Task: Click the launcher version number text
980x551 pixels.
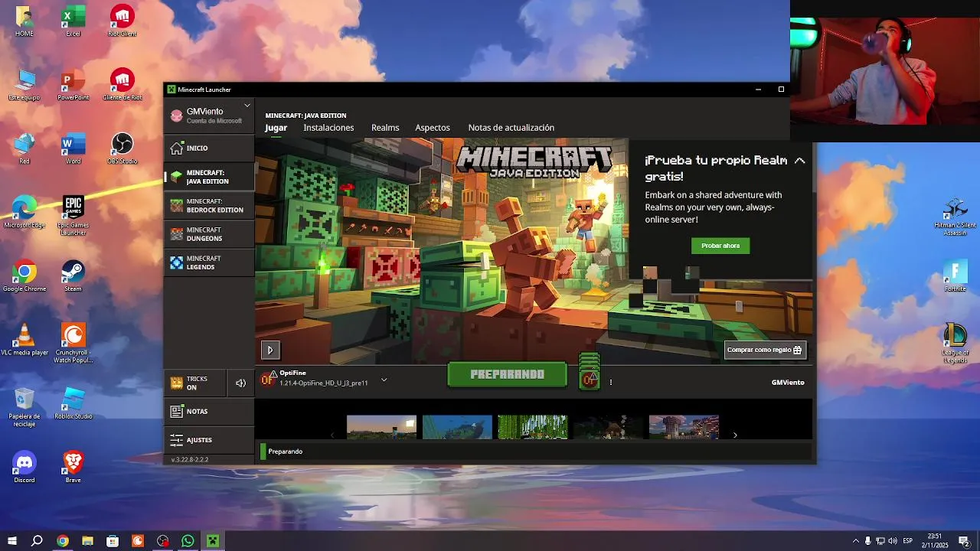Action: click(190, 460)
